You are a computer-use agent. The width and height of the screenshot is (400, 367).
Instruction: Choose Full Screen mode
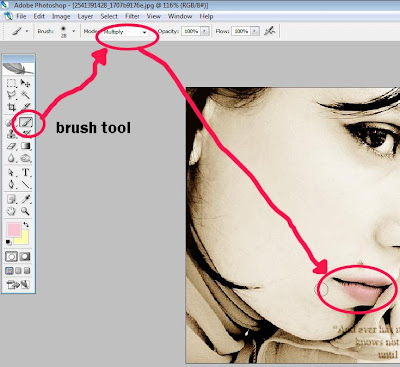point(27,271)
